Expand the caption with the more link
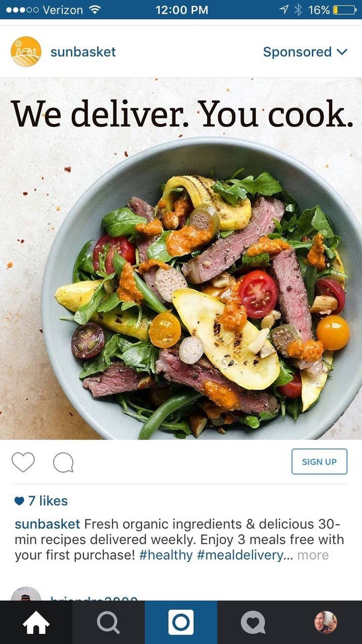 pos(313,555)
